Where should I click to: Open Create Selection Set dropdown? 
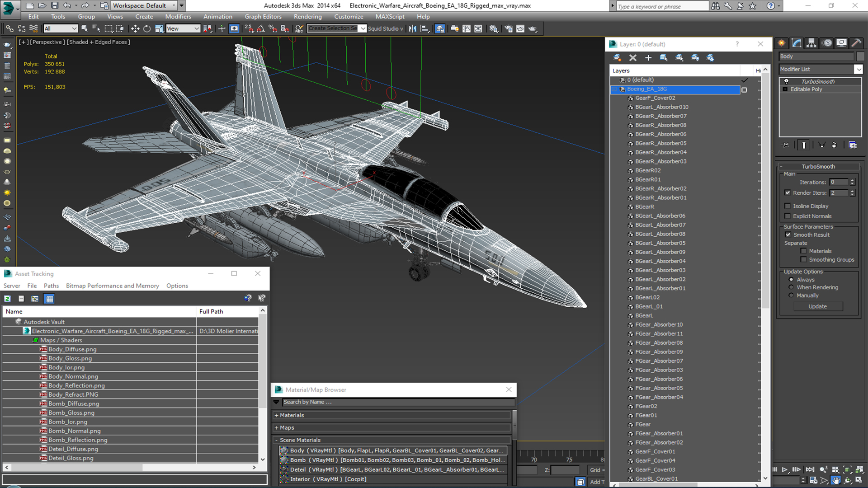point(363,28)
